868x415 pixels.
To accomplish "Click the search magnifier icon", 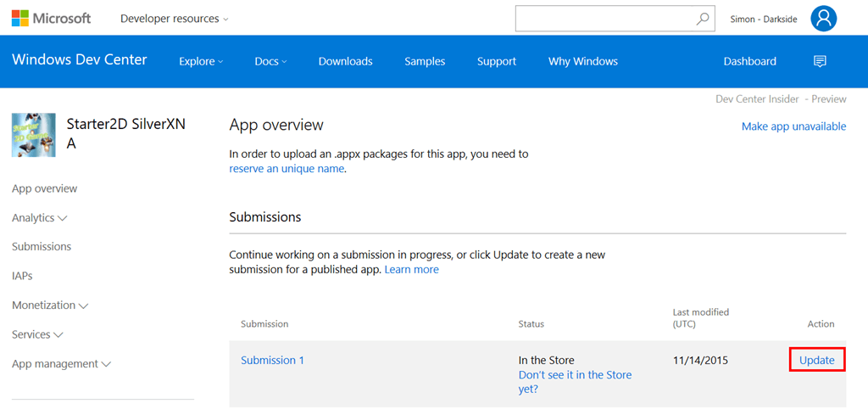I will (x=702, y=19).
